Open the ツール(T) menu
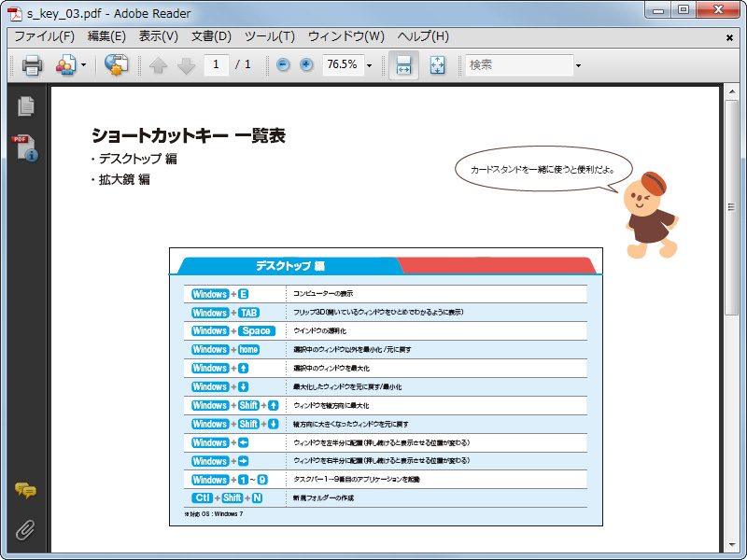The height and width of the screenshot is (560, 747). click(x=270, y=36)
